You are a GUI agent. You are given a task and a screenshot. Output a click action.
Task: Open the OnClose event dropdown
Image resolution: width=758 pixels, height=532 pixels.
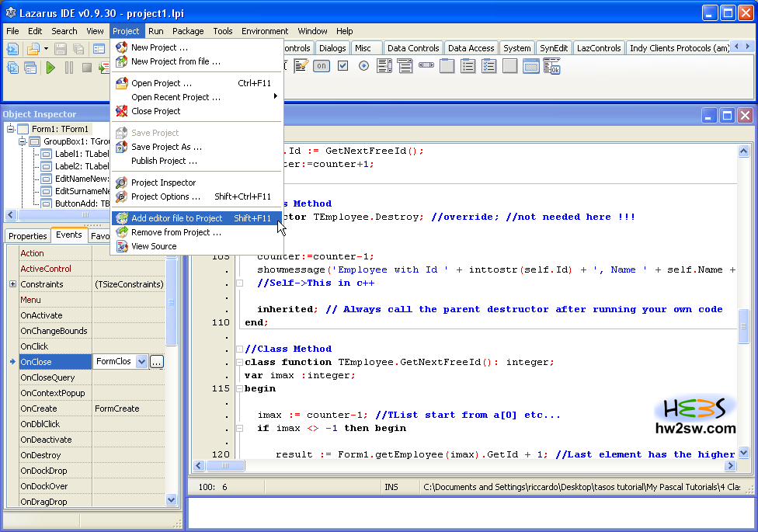[x=141, y=362]
